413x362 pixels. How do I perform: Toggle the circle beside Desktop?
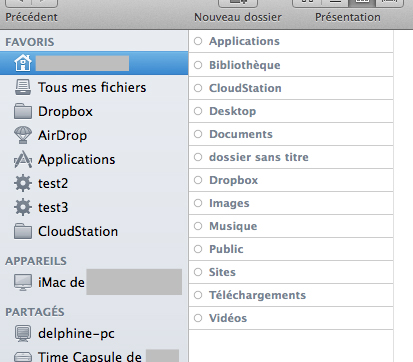[x=198, y=111]
